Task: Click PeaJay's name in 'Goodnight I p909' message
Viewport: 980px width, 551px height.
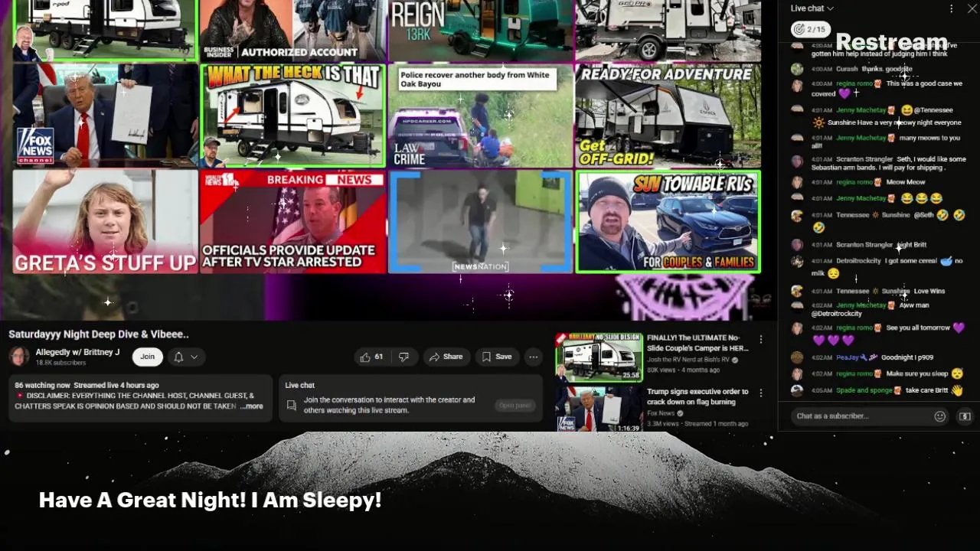Action: click(847, 357)
